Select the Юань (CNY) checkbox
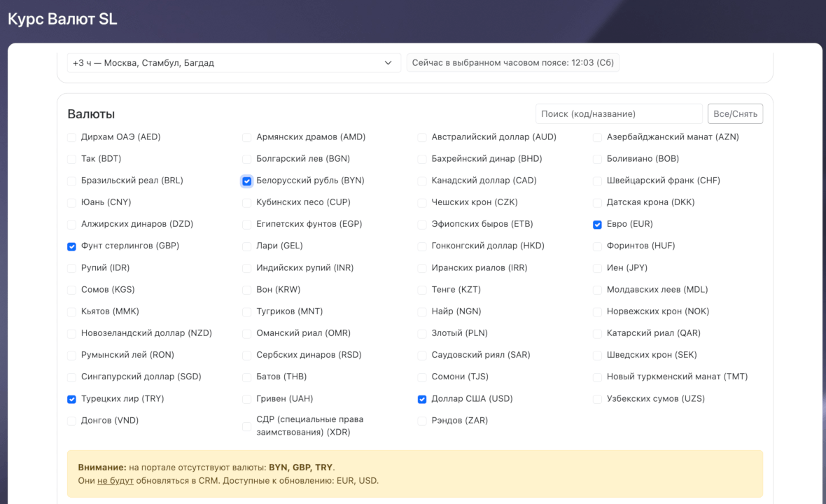 tap(72, 203)
